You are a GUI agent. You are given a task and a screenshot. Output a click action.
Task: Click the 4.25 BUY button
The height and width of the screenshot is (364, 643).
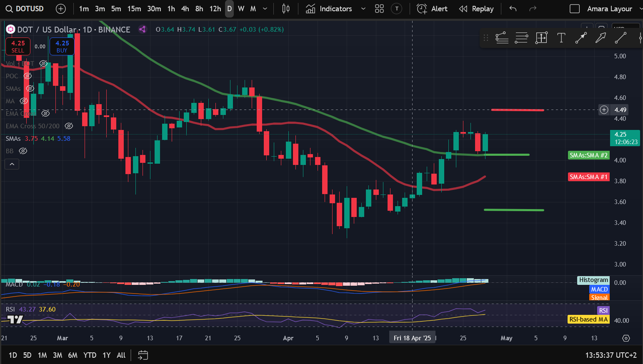[x=62, y=47]
